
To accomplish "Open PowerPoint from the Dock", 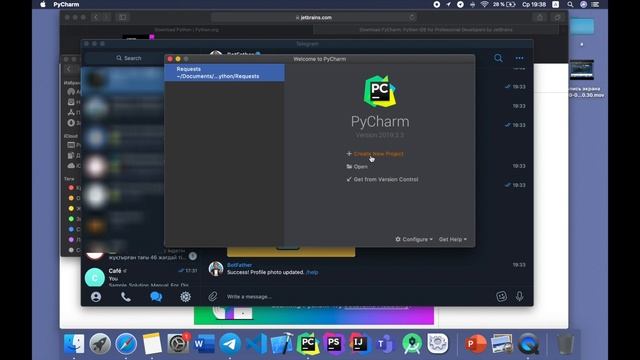I will click(x=476, y=344).
